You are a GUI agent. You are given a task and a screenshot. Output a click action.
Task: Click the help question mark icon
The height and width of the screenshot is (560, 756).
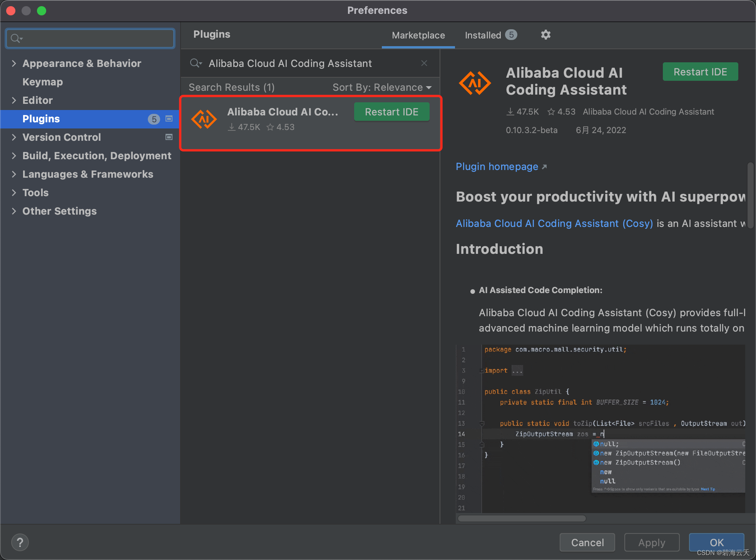[20, 542]
